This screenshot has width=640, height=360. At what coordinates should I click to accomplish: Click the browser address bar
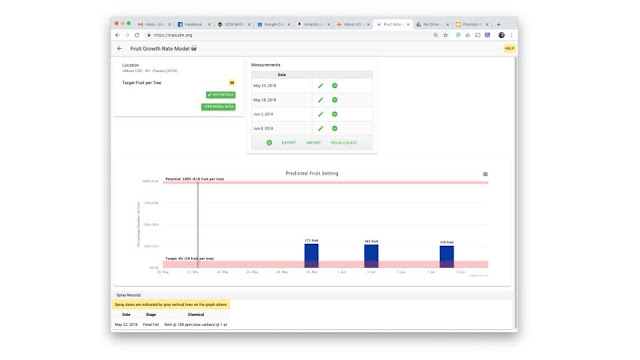286,35
